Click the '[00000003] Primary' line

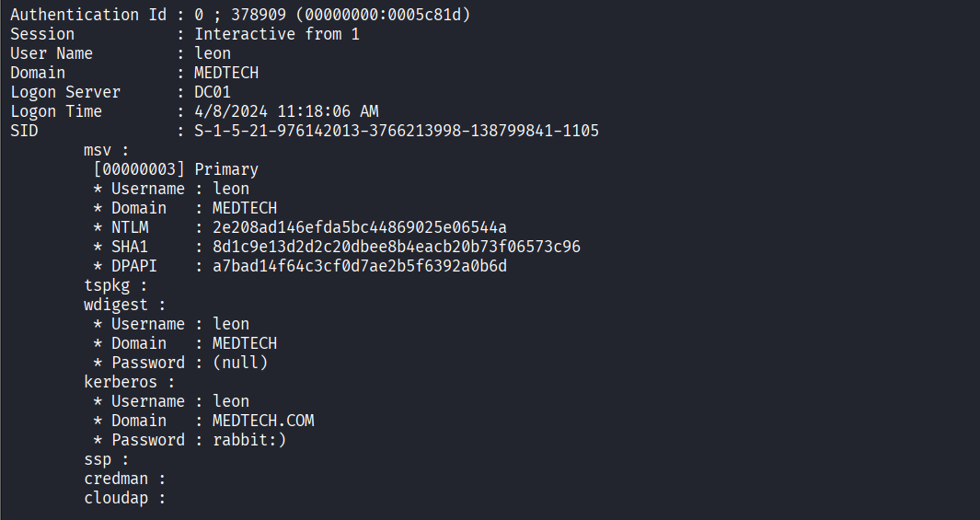(x=176, y=169)
